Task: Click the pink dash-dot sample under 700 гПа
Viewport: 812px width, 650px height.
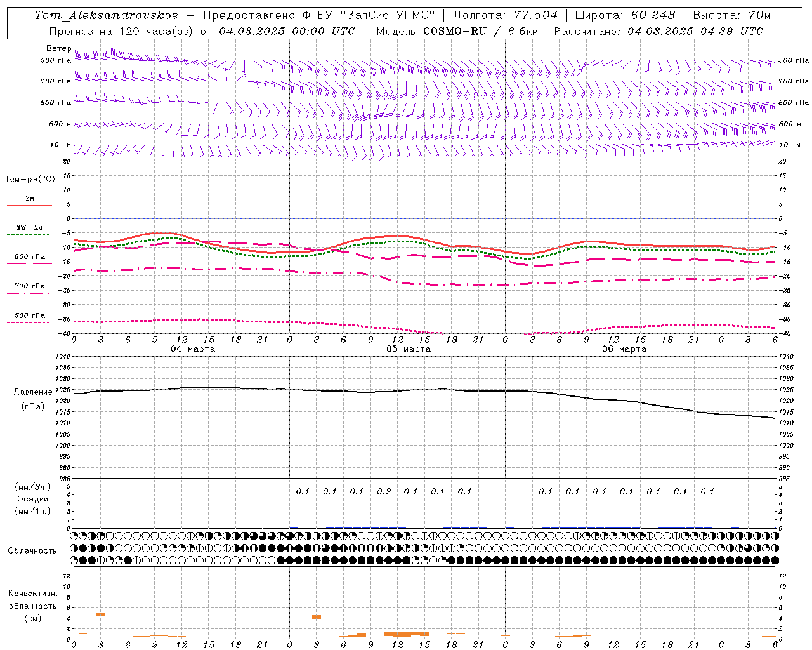Action: (x=28, y=293)
